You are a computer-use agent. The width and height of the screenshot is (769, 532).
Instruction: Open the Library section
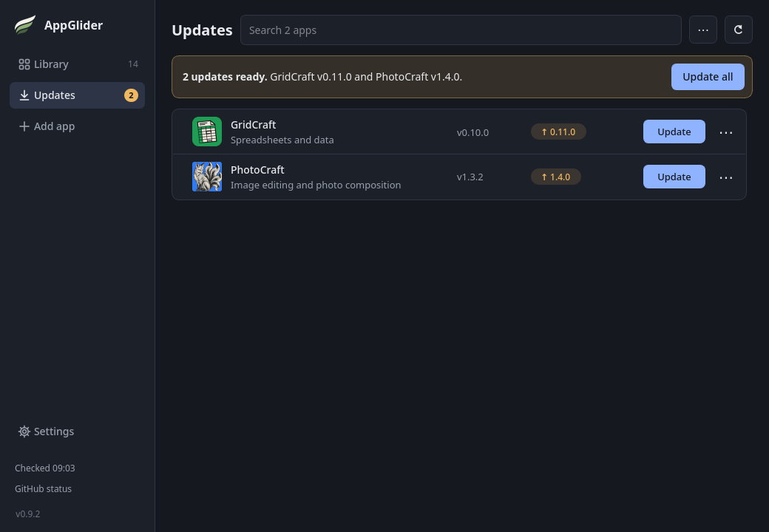(x=77, y=64)
